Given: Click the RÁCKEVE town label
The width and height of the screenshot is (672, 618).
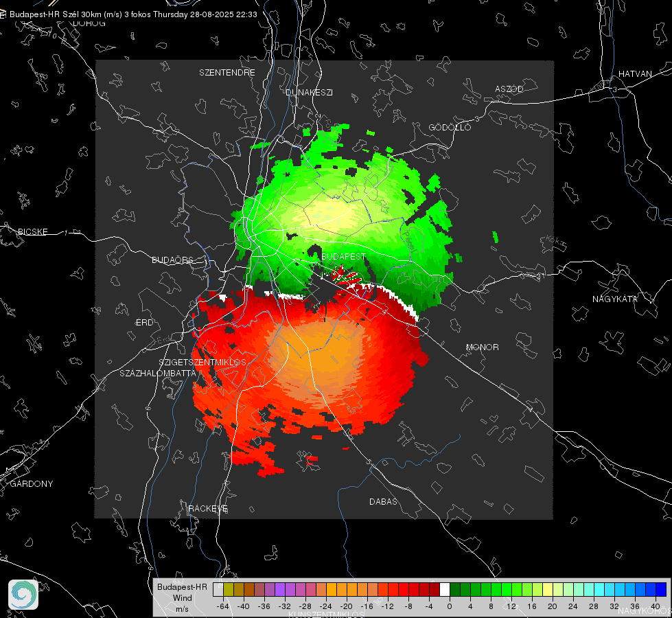Looking at the screenshot, I should click(x=208, y=508).
